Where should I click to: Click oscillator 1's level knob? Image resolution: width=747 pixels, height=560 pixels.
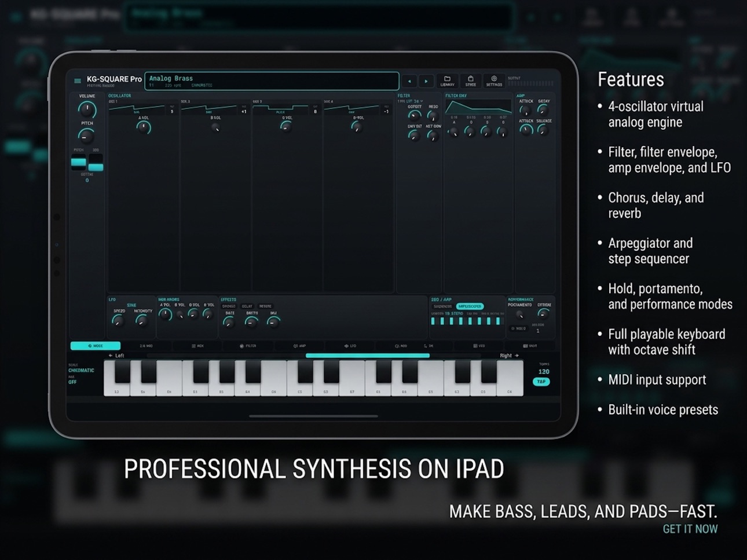pos(144,127)
